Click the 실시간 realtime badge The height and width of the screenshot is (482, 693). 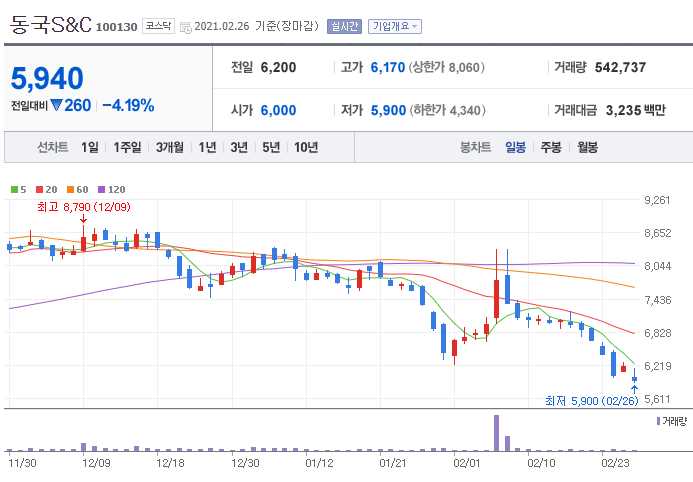point(344,26)
